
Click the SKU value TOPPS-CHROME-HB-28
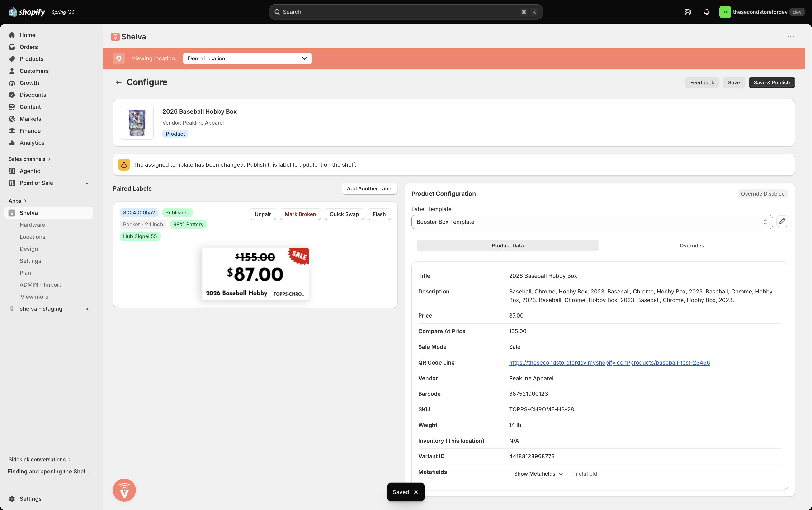pos(541,409)
